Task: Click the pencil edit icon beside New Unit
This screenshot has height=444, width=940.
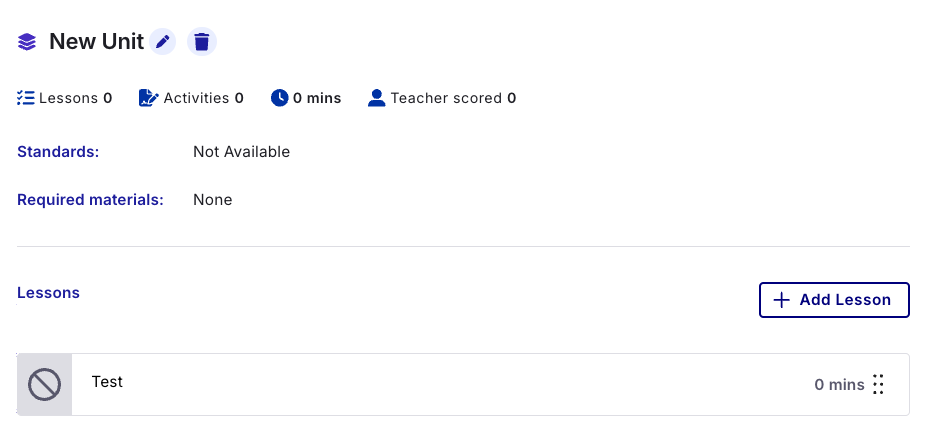Action: (x=163, y=42)
